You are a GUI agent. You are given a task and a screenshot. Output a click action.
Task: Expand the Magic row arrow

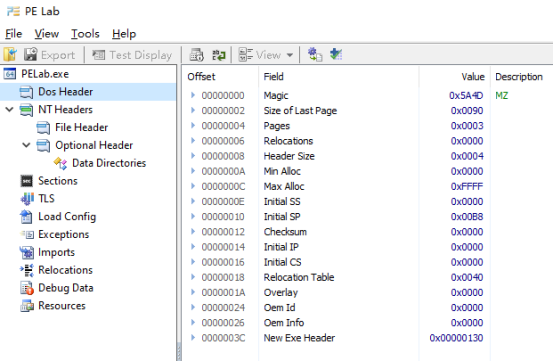(193, 95)
